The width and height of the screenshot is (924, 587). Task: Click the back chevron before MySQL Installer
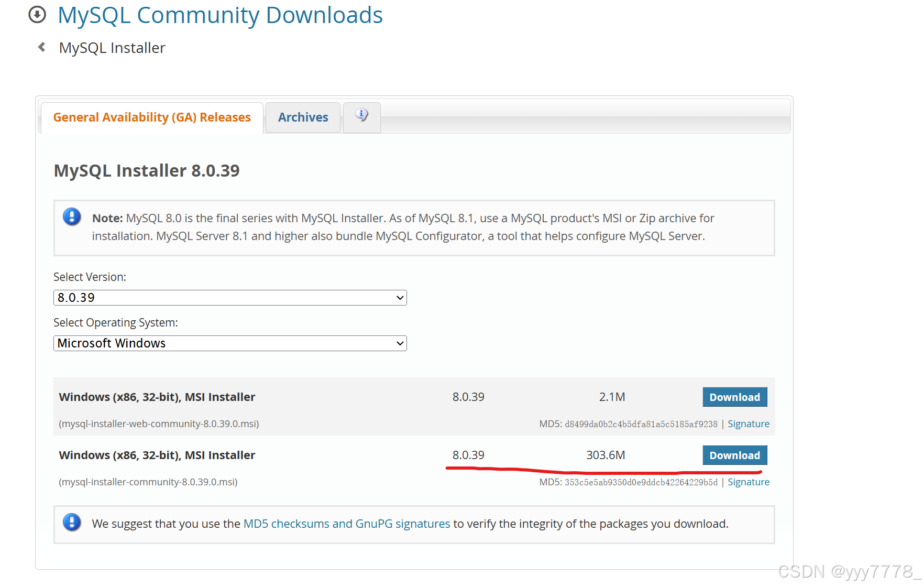click(41, 47)
